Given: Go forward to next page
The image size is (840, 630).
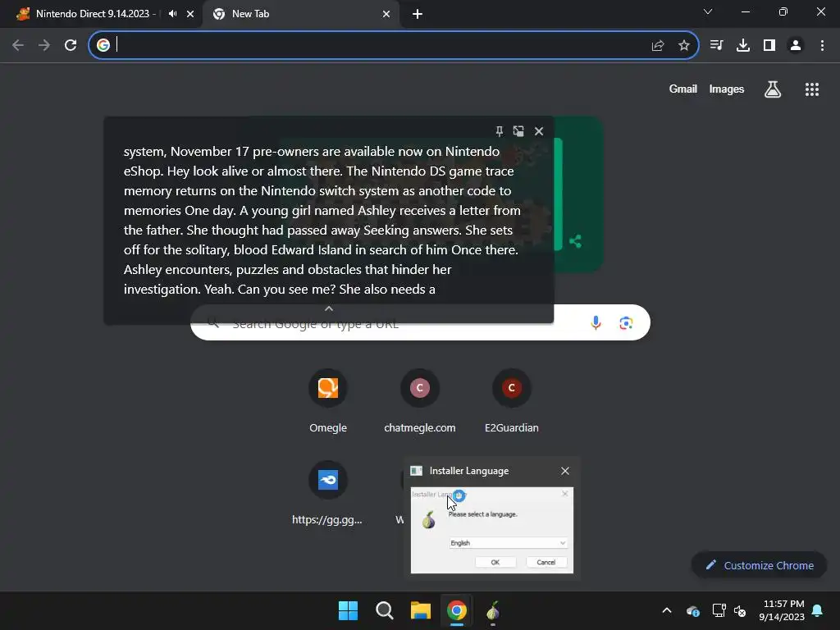Looking at the screenshot, I should click(x=44, y=45).
